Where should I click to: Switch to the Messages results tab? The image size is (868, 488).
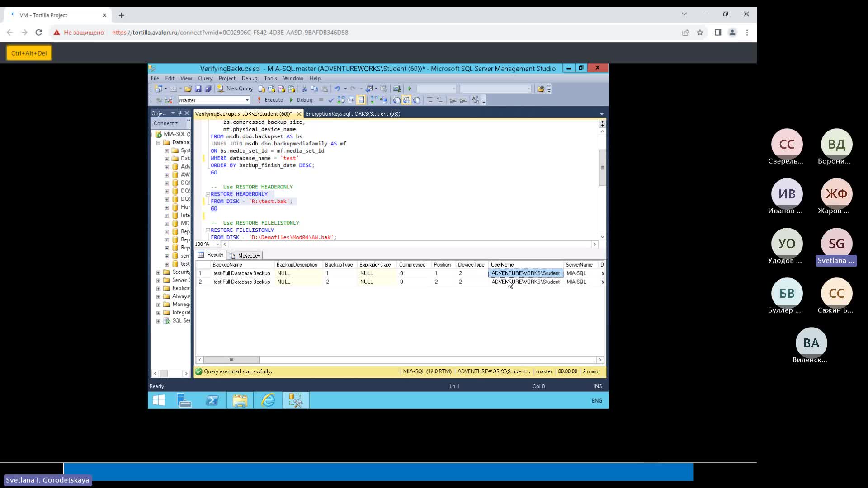[x=245, y=255]
